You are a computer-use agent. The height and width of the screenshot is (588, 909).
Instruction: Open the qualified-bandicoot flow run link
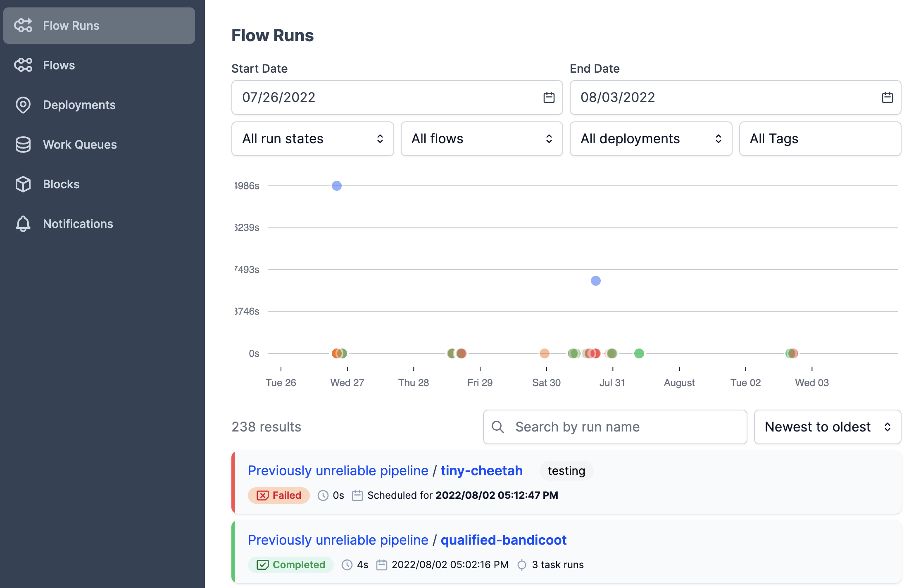503,540
